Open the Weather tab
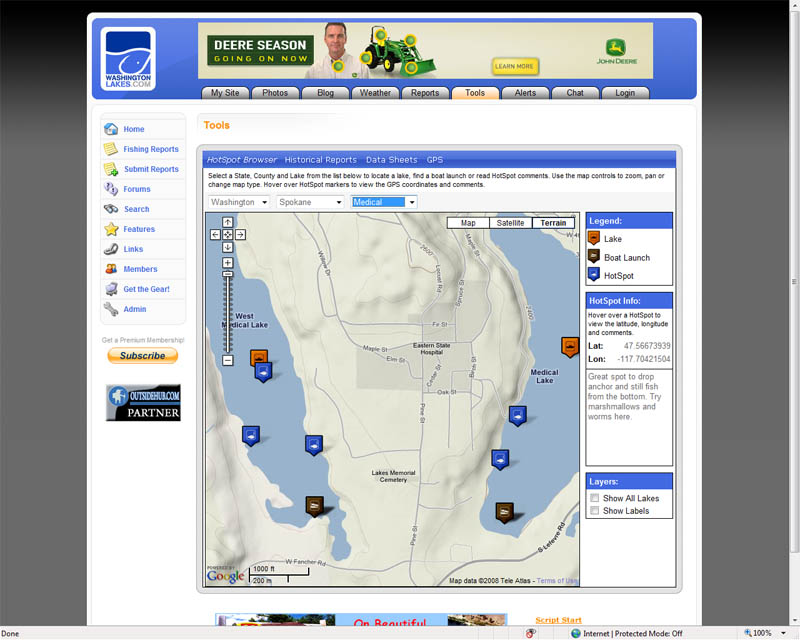The width and height of the screenshot is (800, 640). coord(375,93)
